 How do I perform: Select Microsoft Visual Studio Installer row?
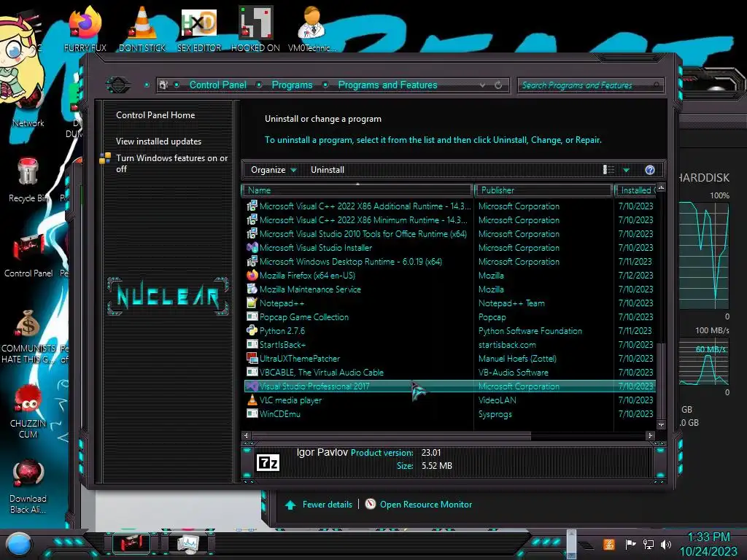pos(449,248)
